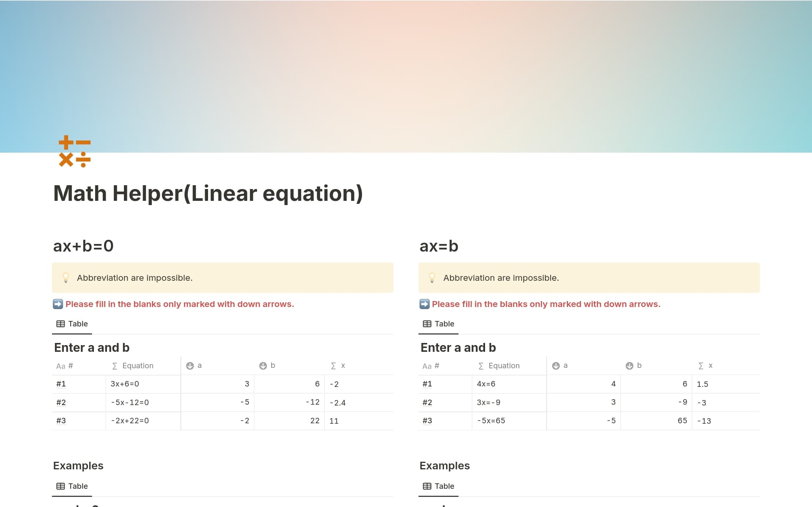This screenshot has width=812, height=507.
Task: Click the red fill-in-the-blanks instruction text on the right
Action: (x=546, y=304)
